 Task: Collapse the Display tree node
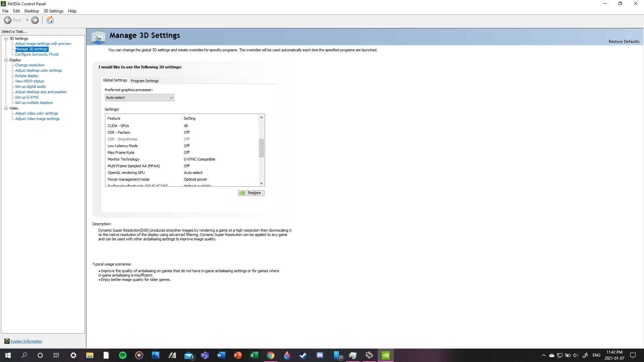point(6,60)
